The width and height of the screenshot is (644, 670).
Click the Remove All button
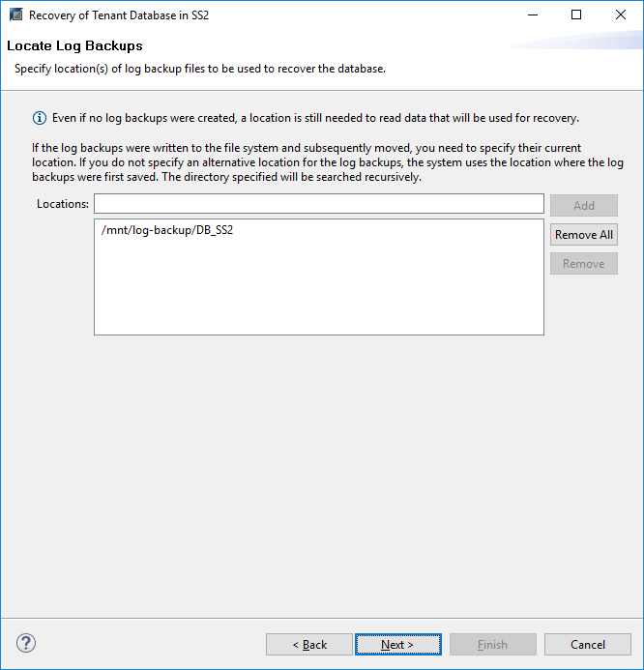[x=583, y=235]
